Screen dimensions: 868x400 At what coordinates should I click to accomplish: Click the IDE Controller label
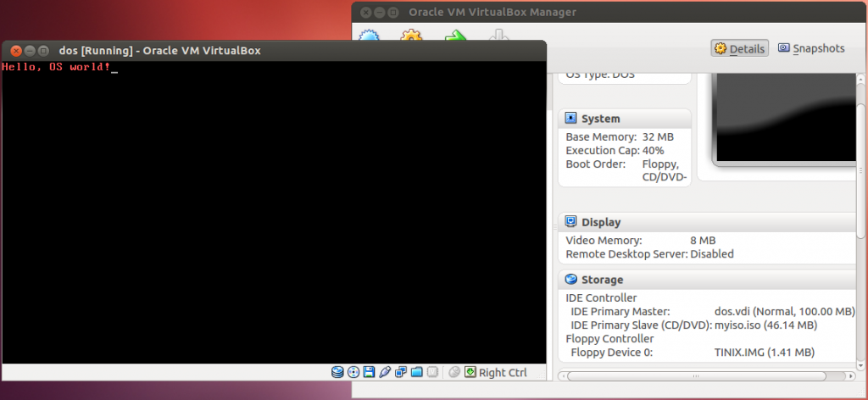click(x=601, y=298)
